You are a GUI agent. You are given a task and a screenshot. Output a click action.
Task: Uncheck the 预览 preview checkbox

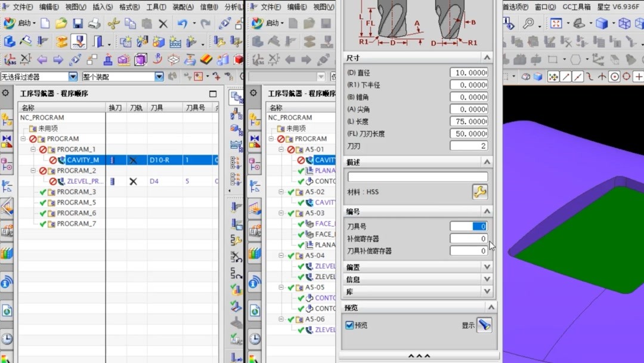point(348,324)
